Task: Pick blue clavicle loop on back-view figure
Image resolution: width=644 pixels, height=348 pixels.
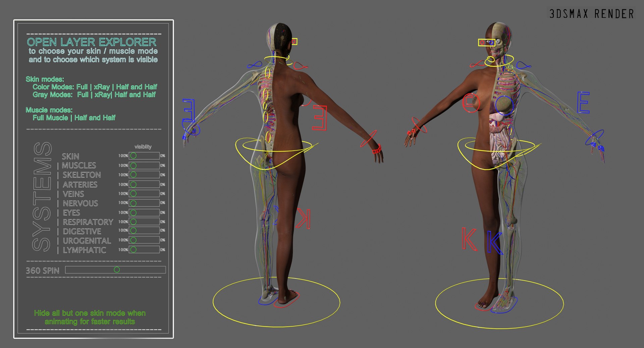Action: (x=254, y=65)
